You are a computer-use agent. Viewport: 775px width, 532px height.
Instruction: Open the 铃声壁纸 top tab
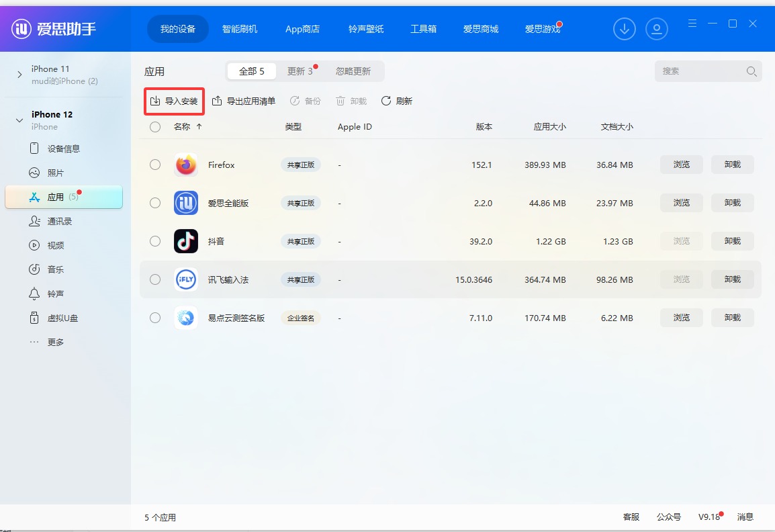[366, 29]
